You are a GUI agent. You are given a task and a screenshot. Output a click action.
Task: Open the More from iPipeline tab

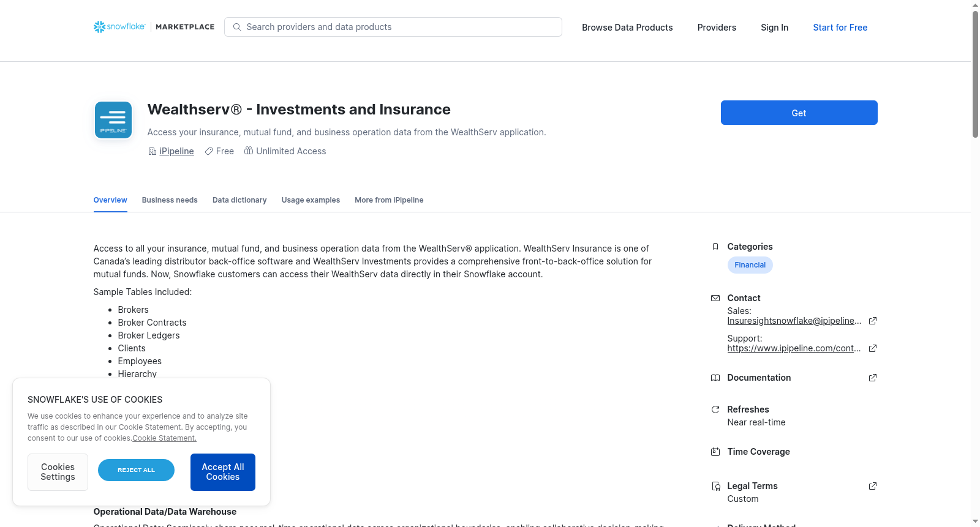(x=389, y=200)
